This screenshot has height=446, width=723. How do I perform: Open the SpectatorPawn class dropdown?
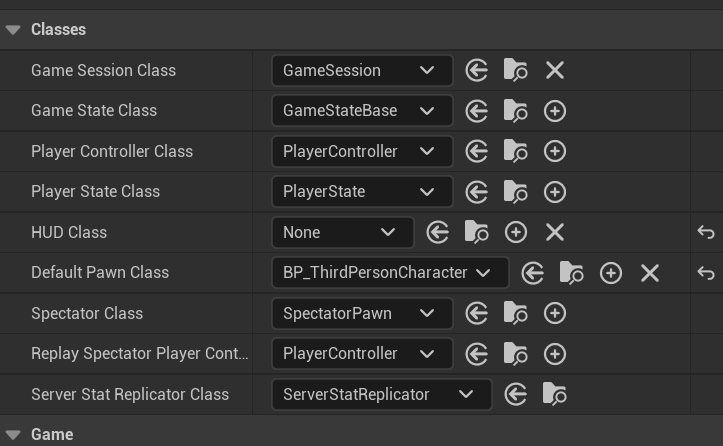pyautogui.click(x=361, y=313)
